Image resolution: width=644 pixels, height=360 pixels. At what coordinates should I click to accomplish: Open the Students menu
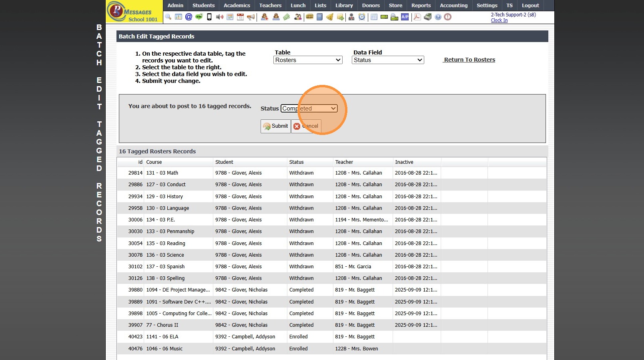tap(203, 6)
